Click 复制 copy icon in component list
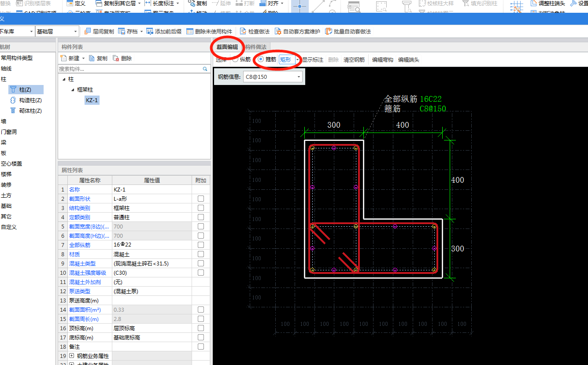Viewport: 588px width, 365px height. click(x=92, y=58)
